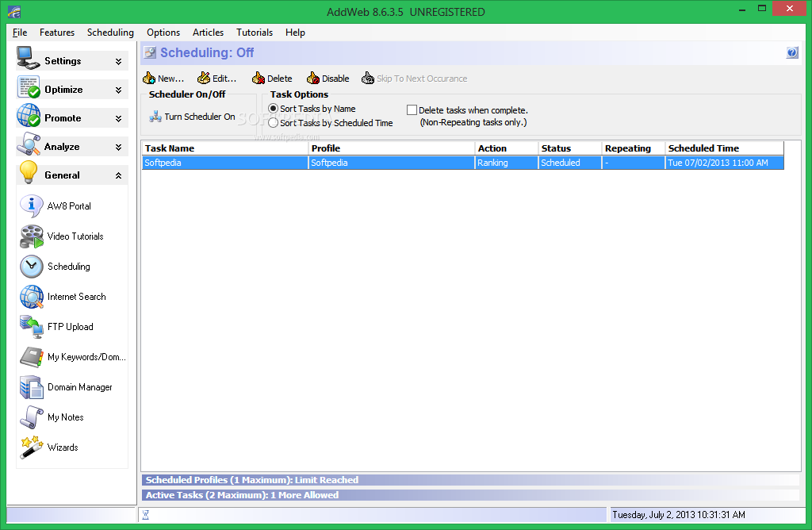This screenshot has height=530, width=812.
Task: Open Video Tutorials film reel icon
Action: point(32,236)
